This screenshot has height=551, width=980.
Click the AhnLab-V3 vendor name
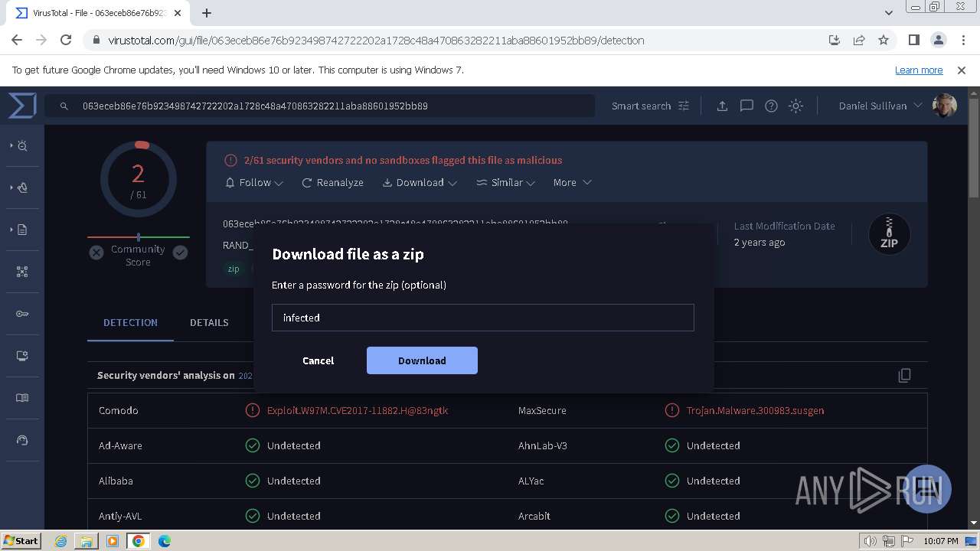pos(543,445)
